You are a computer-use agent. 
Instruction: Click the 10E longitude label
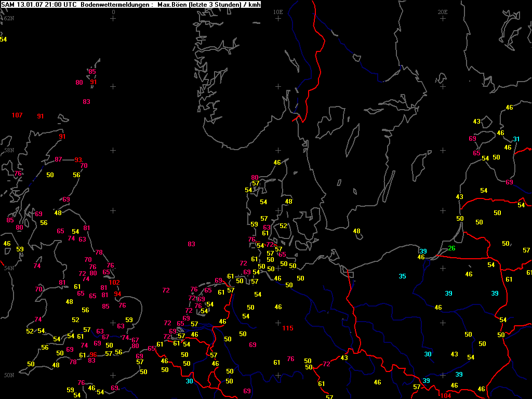tap(278, 11)
